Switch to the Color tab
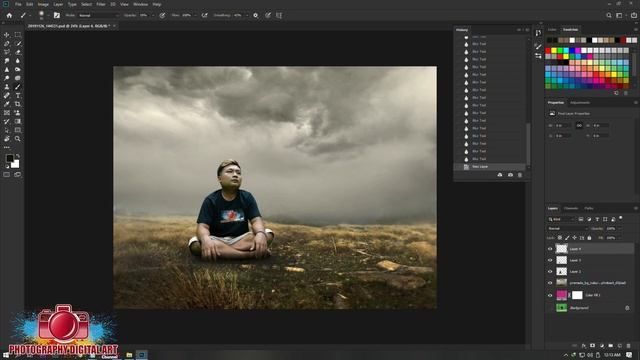Screen dimensions: 640x360 pos(552,30)
